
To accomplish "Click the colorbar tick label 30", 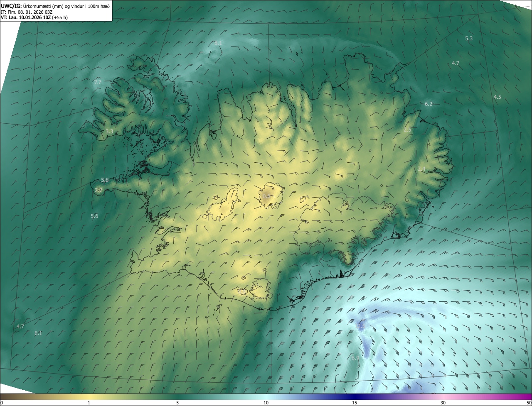I will tap(443, 403).
